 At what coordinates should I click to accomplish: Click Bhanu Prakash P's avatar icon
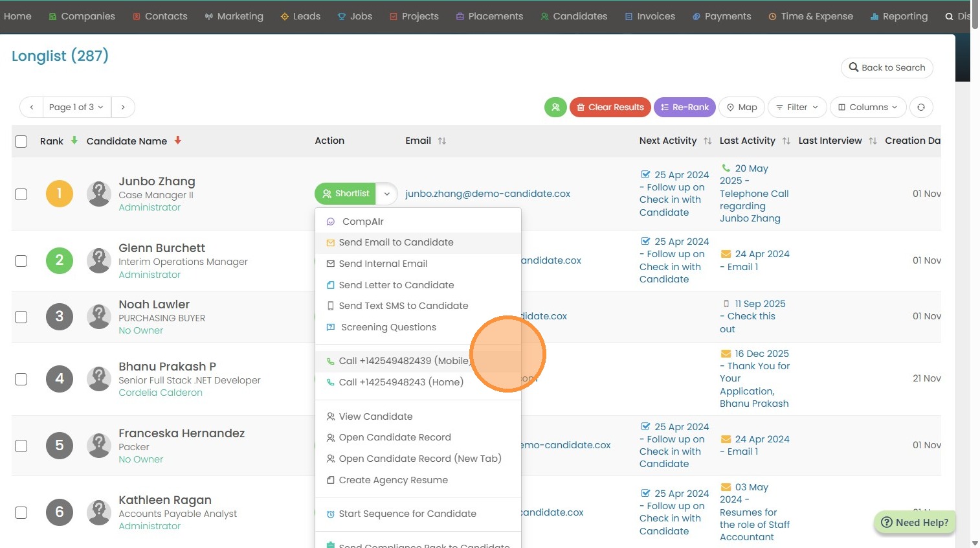pos(99,379)
